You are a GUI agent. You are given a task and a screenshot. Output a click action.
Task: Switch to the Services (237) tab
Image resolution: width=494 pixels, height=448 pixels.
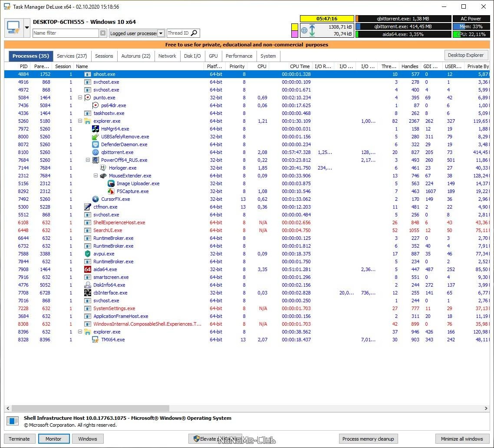(x=72, y=56)
